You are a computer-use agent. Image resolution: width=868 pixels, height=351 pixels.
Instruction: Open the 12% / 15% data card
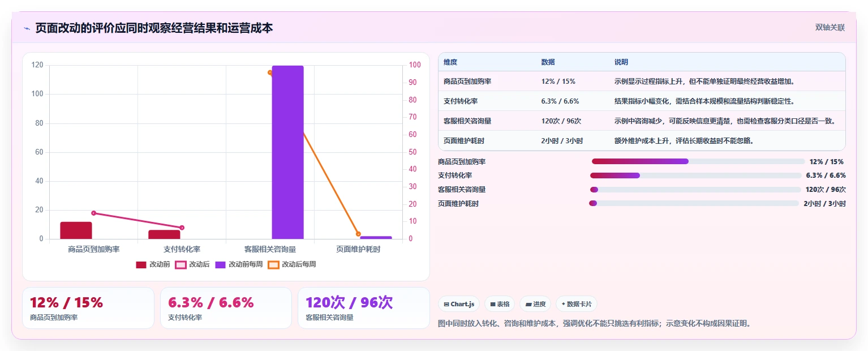(88, 308)
